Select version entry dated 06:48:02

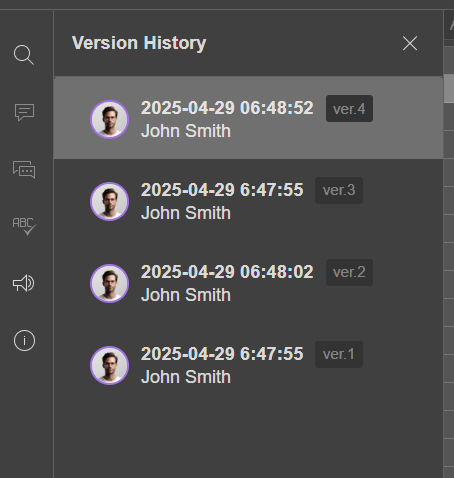point(249,282)
